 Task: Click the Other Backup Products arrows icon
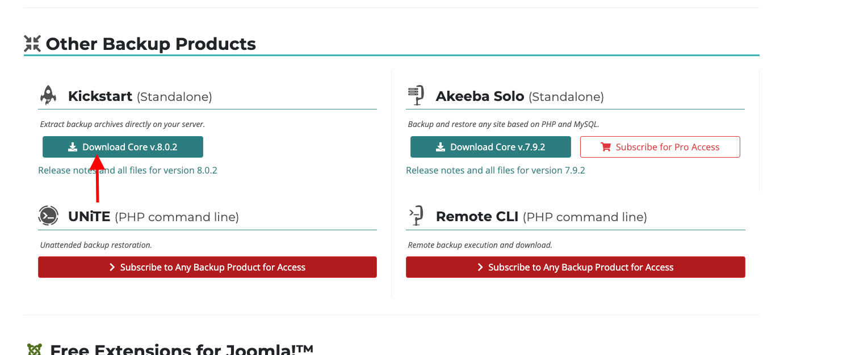coord(32,44)
